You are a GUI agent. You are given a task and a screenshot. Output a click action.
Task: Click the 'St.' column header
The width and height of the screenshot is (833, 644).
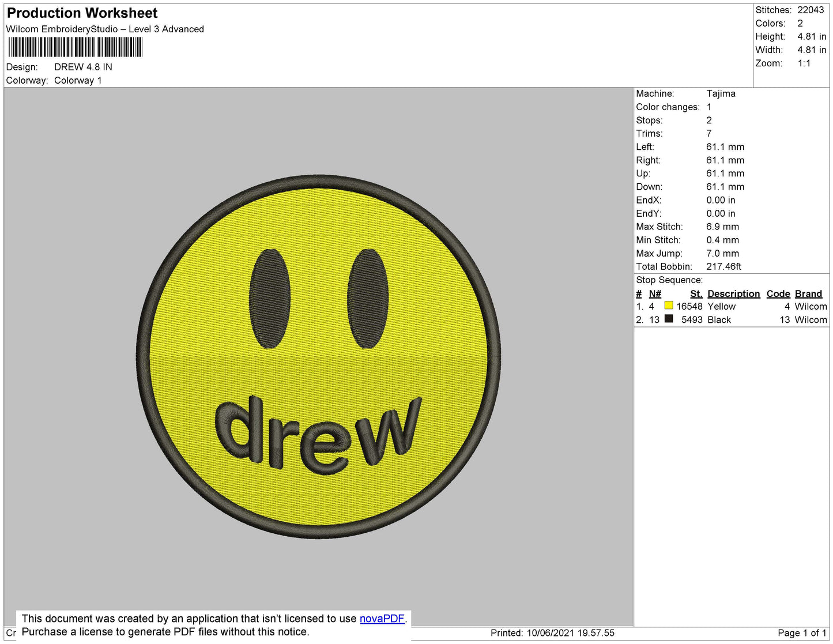[696, 293]
